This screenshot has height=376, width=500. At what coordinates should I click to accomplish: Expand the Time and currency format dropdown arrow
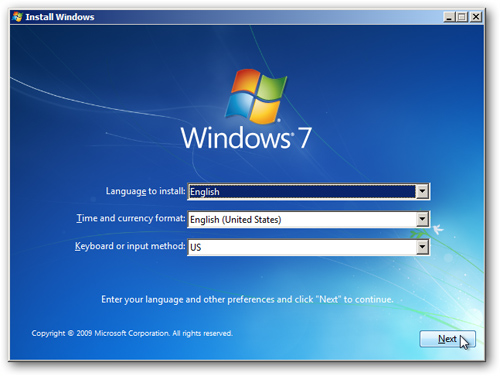(422, 219)
